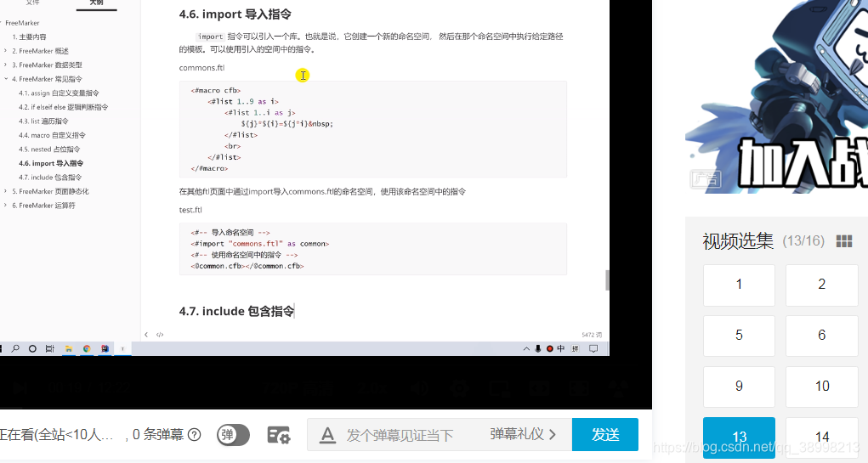Screen dimensions: 868x463
Task: Go to 4.3. list 遍历指令
Action: coord(43,121)
